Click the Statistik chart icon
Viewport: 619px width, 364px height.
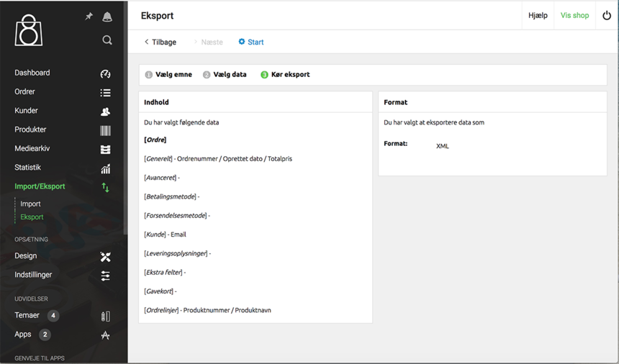(105, 168)
